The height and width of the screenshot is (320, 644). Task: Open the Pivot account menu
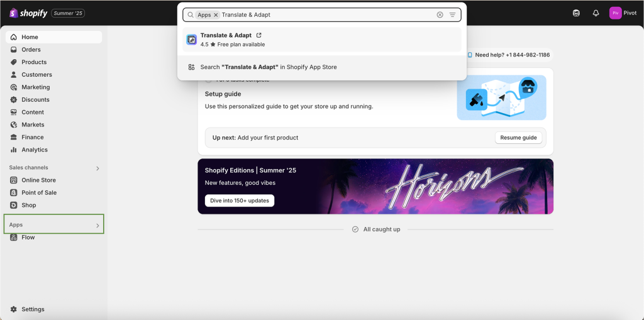point(623,13)
